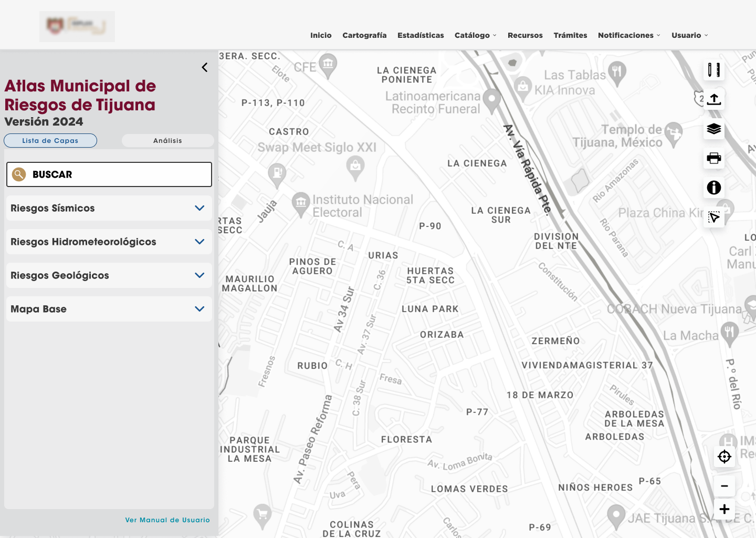Click shopping cart marker near Uva street
The width and height of the screenshot is (756, 538).
coord(262,516)
